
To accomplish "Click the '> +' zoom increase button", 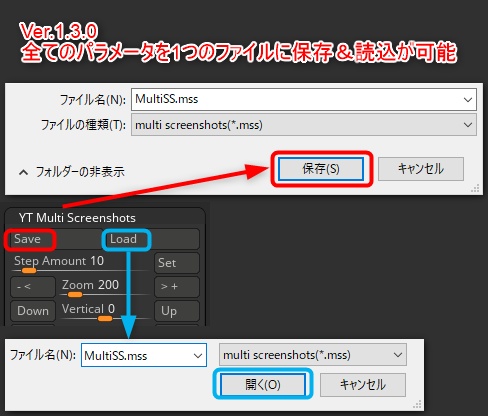I will (x=177, y=286).
